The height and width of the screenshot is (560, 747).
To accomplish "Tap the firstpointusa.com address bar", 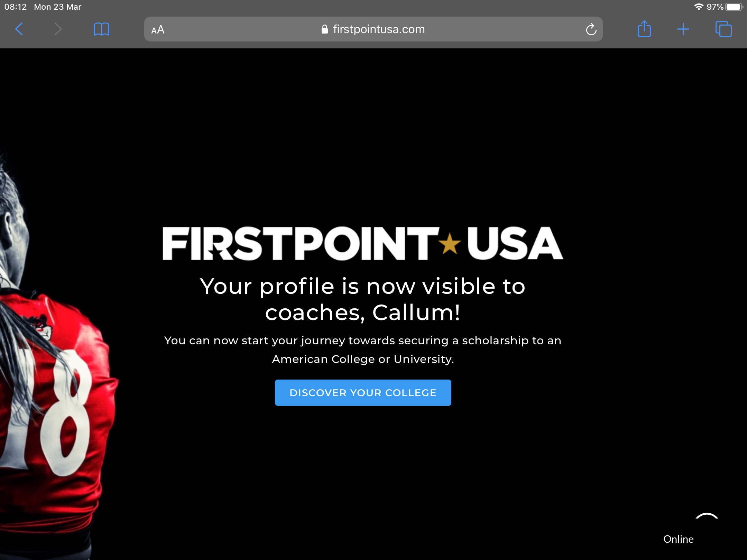I will pos(373,29).
